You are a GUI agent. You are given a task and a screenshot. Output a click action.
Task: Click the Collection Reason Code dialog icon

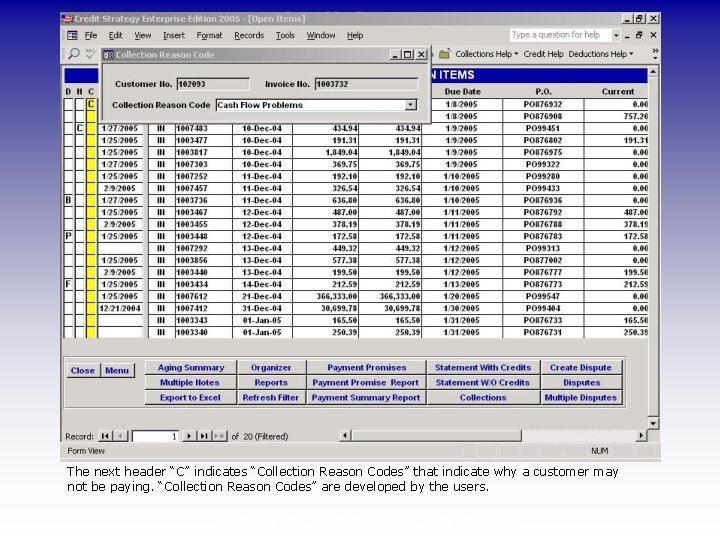pyautogui.click(x=108, y=55)
